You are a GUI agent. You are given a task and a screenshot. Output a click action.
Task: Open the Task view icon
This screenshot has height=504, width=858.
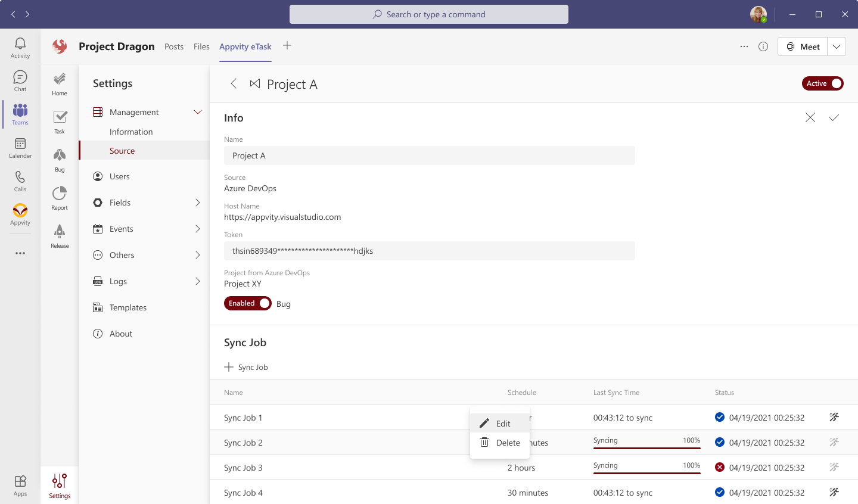point(60,122)
